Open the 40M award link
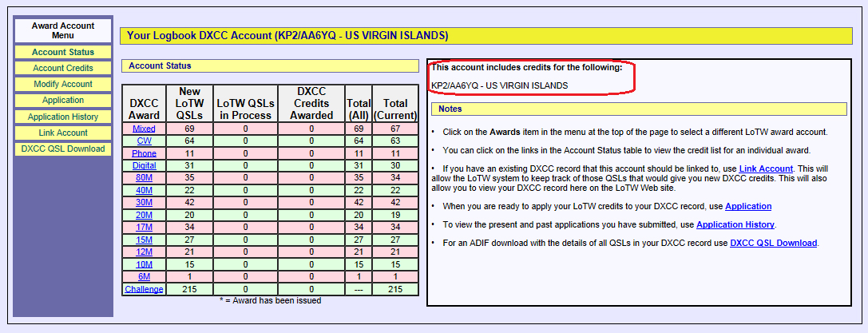The width and height of the screenshot is (868, 333). pyautogui.click(x=144, y=190)
